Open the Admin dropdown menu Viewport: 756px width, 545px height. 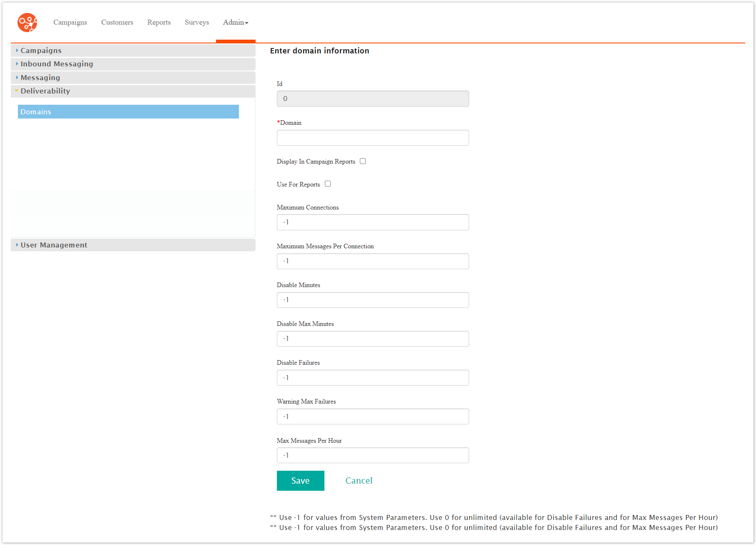tap(235, 23)
